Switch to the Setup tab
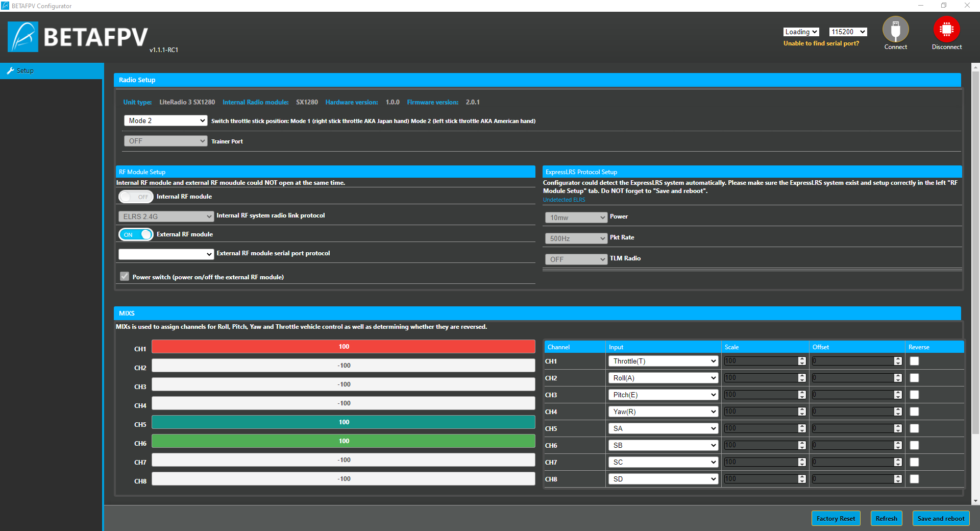The height and width of the screenshot is (531, 980). click(25, 71)
